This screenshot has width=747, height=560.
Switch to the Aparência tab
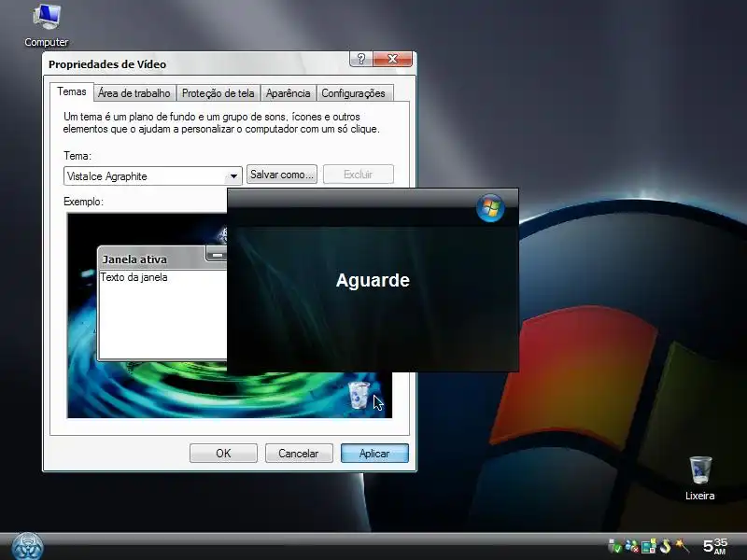pos(289,93)
